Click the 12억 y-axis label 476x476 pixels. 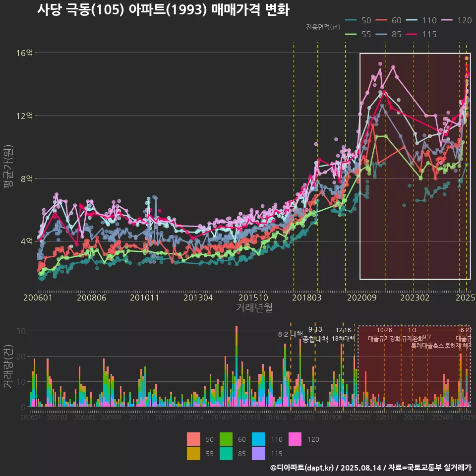coord(24,116)
